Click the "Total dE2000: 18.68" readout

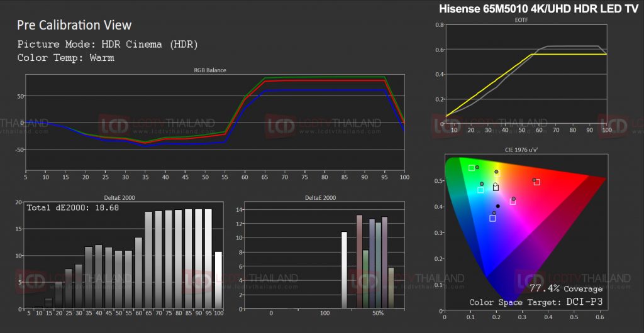pyautogui.click(x=73, y=208)
